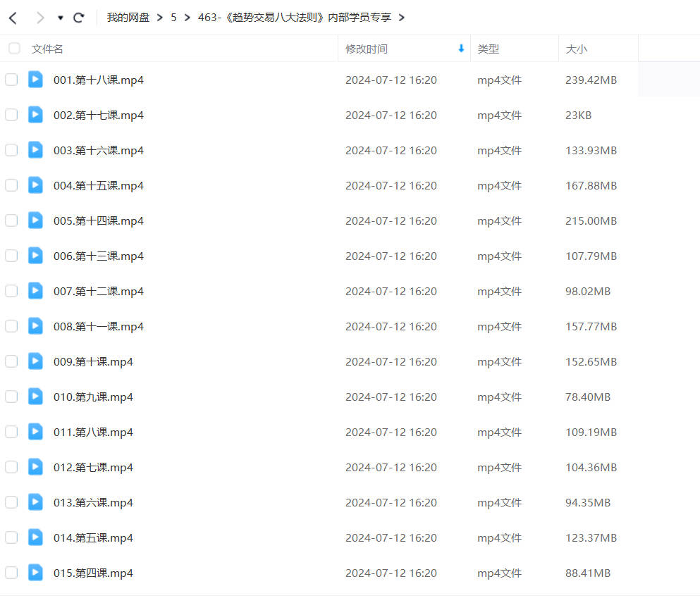This screenshot has height=610, width=700.
Task: Check the box for 006.第十三课.mp4
Action: [11, 256]
